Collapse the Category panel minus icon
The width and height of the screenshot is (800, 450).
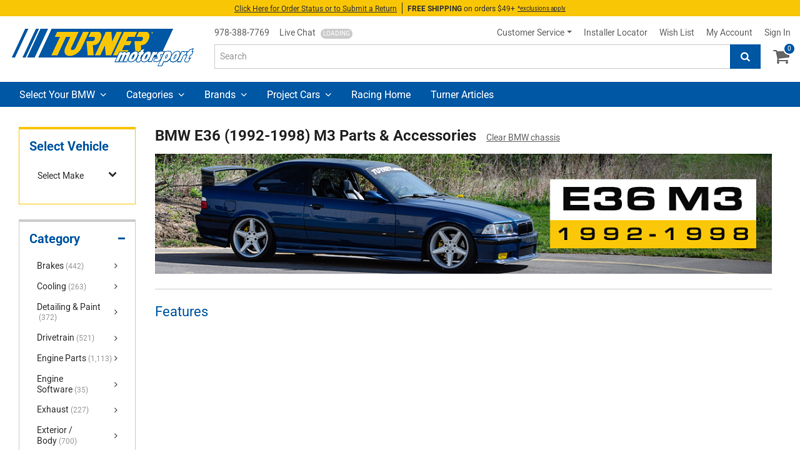[121, 238]
